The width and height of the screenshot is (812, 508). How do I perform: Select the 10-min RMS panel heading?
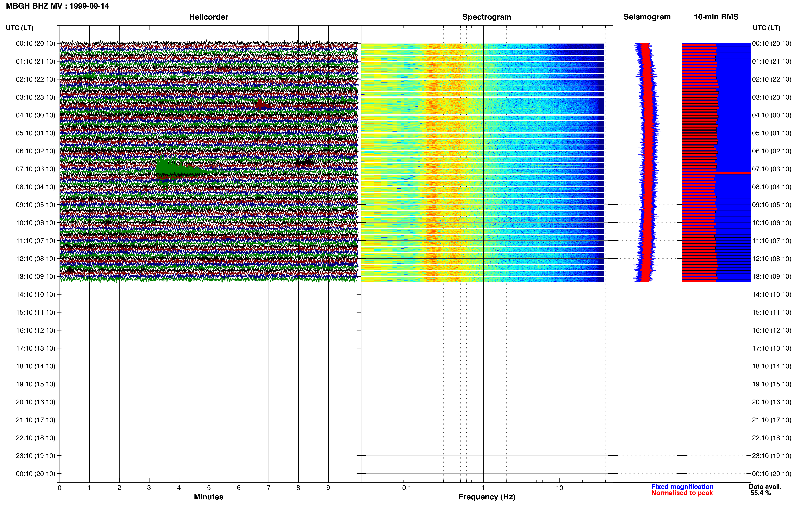coord(716,17)
